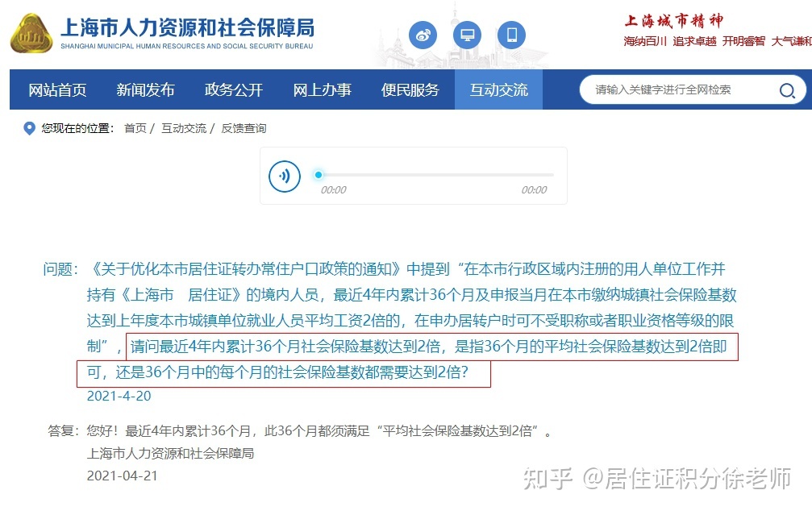Screen dimensions: 812x511
Task: Go to 互动交流 in the breadcrumb
Action: pos(183,128)
